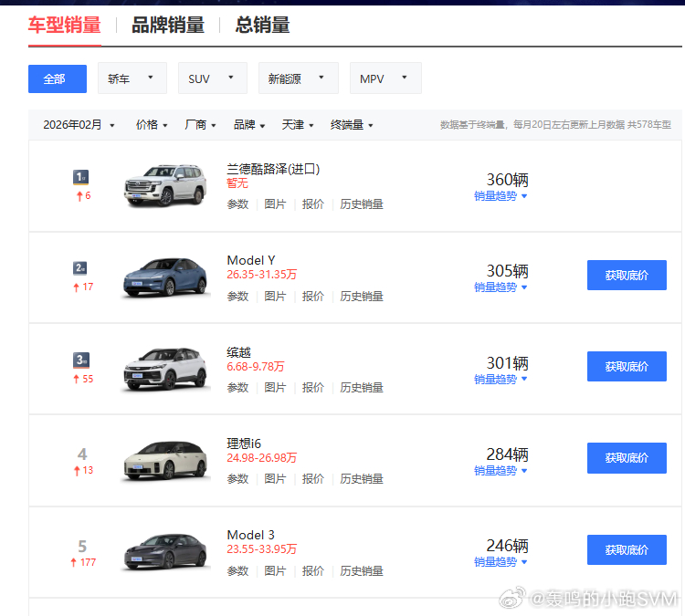Image resolution: width=685 pixels, height=616 pixels.
Task: Open the 兰德酷路泽(进口) model title
Action: pyautogui.click(x=273, y=169)
